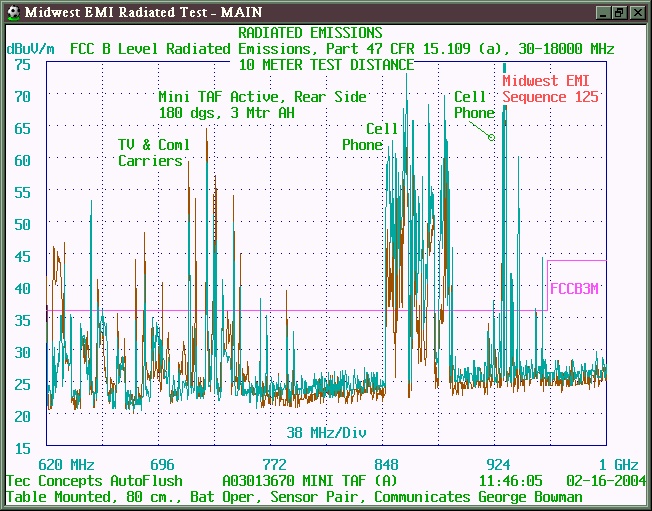
Task: Click the application icon in the title bar
Action: click(x=12, y=12)
